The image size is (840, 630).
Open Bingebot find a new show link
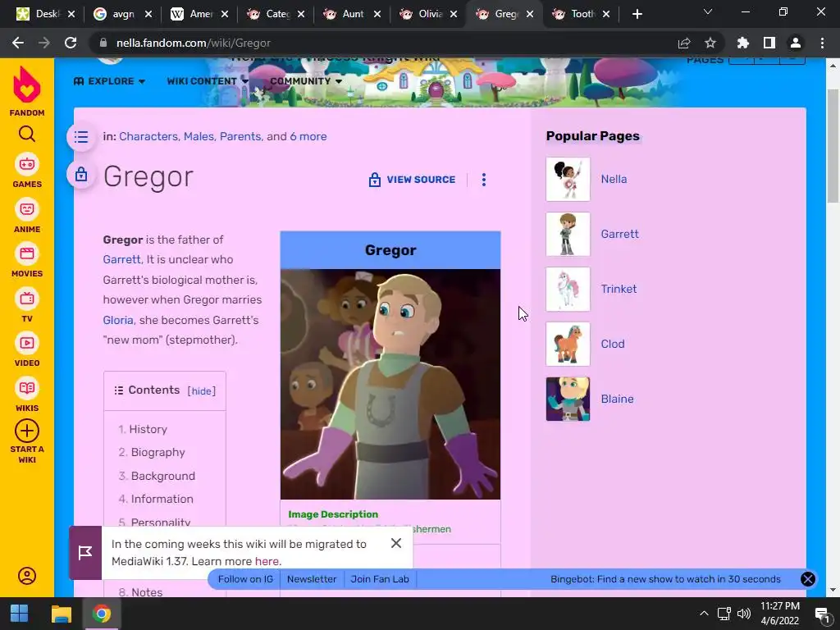pos(665,579)
